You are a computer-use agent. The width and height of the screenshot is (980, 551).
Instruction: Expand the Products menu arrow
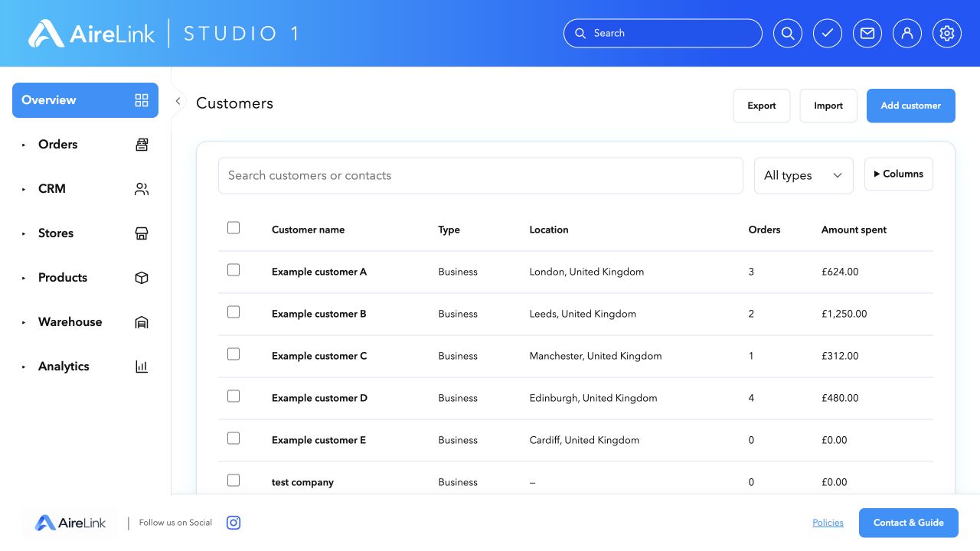click(24, 278)
